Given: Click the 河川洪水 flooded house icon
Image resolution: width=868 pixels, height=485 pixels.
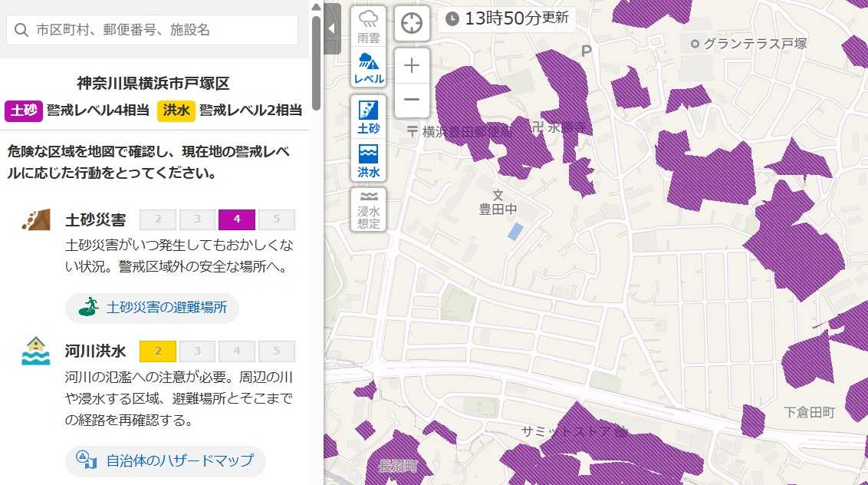Looking at the screenshot, I should (35, 351).
